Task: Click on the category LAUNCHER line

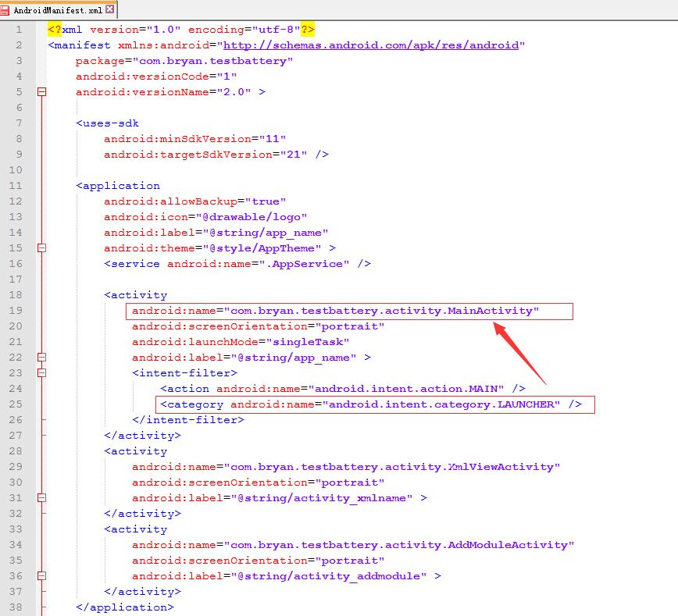Action: point(370,404)
